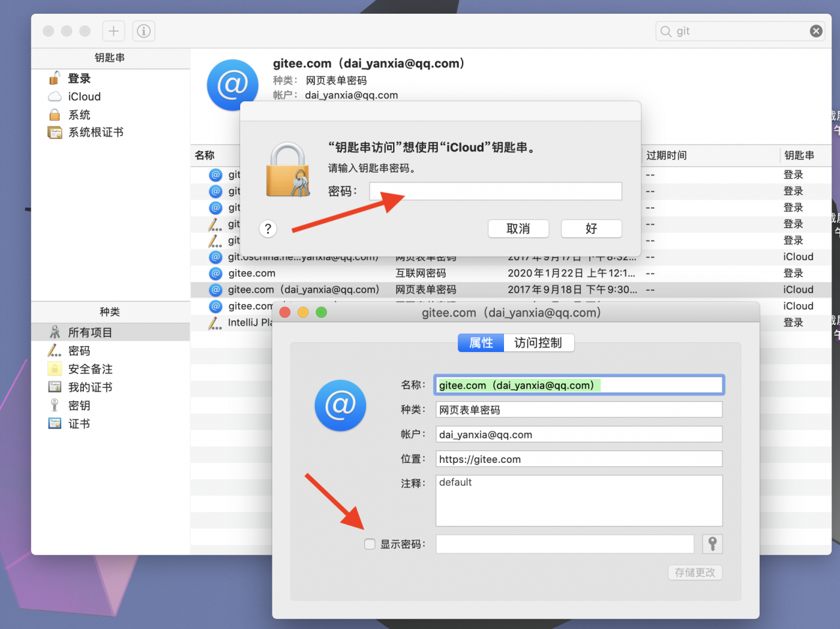Click the empty 显示密码 text field
The image size is (840, 629).
tap(564, 544)
